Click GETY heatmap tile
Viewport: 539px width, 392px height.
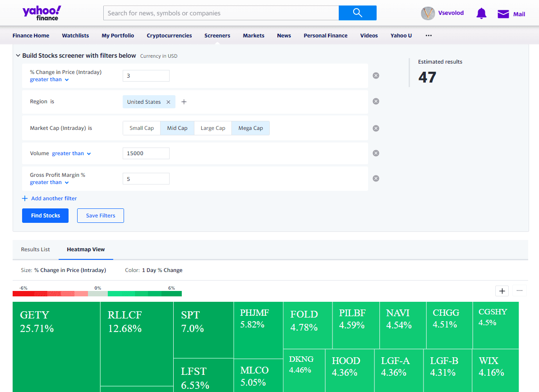click(56, 347)
